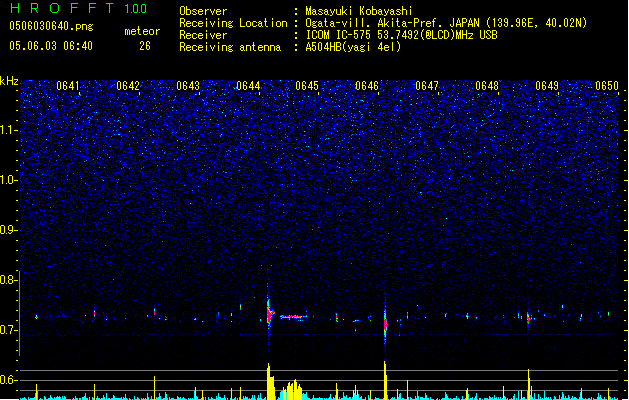Click the 0648 time marker

click(x=487, y=85)
